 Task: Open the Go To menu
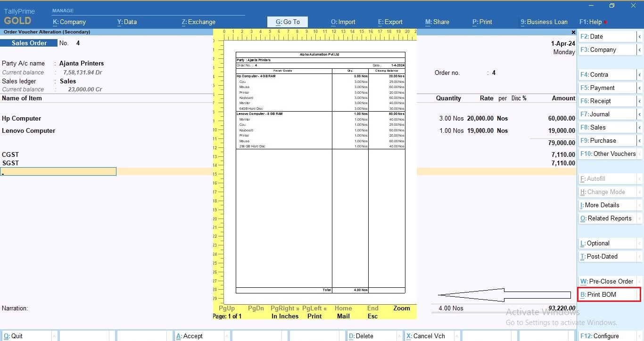point(288,22)
